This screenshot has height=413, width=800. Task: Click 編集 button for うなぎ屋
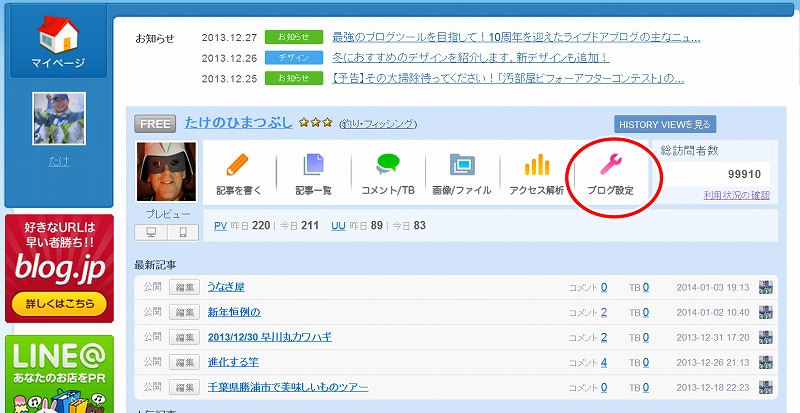coord(184,287)
